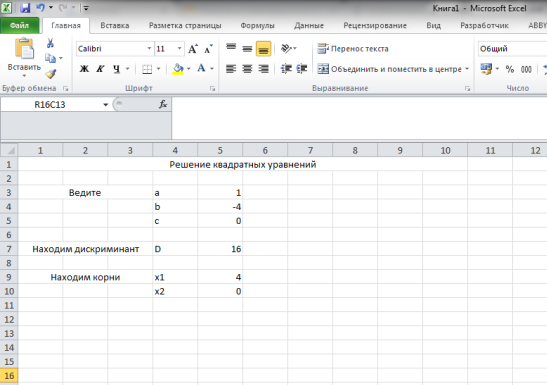Open the font size 11 dropdown
This screenshot has width=547, height=385.
(179, 48)
